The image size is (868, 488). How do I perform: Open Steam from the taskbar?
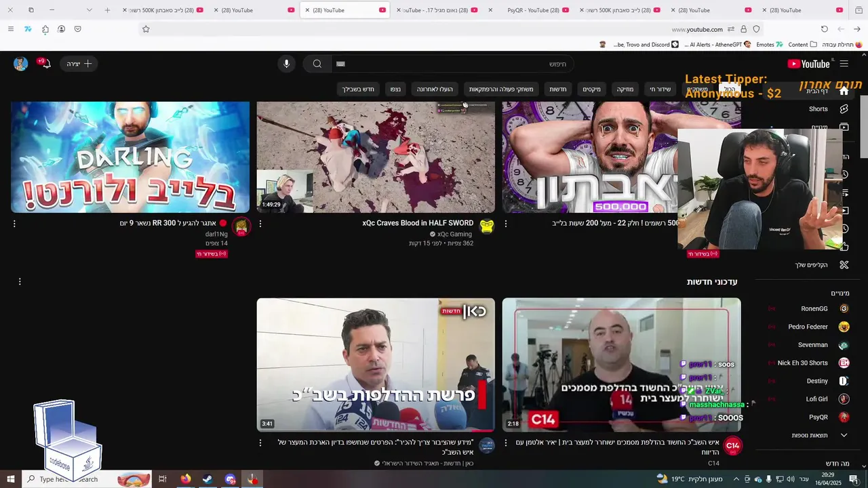(208, 479)
